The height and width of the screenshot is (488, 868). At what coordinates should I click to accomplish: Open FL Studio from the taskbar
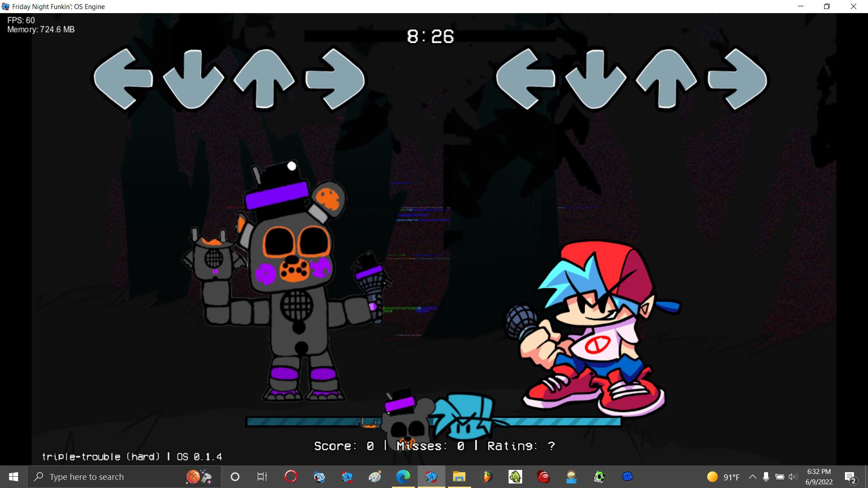click(487, 477)
